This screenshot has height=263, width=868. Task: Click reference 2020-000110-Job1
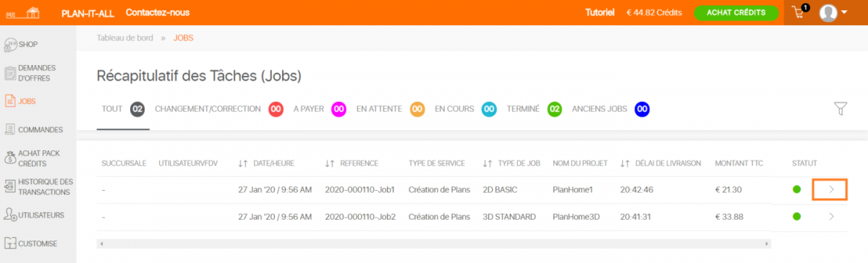(x=360, y=189)
